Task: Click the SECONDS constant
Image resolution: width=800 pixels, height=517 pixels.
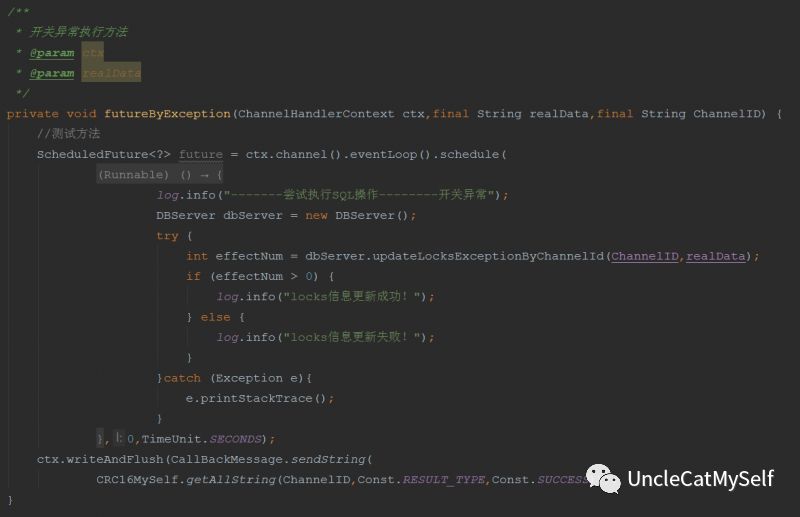Action: pos(235,439)
